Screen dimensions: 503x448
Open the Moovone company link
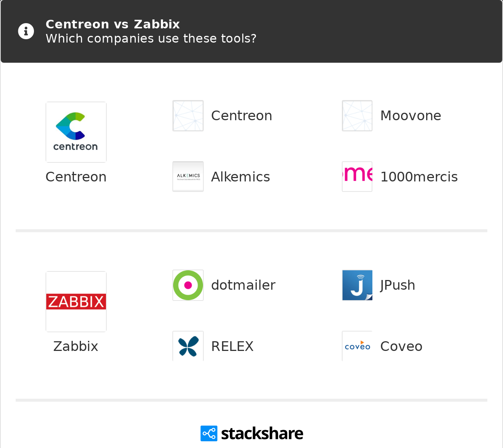(x=410, y=116)
